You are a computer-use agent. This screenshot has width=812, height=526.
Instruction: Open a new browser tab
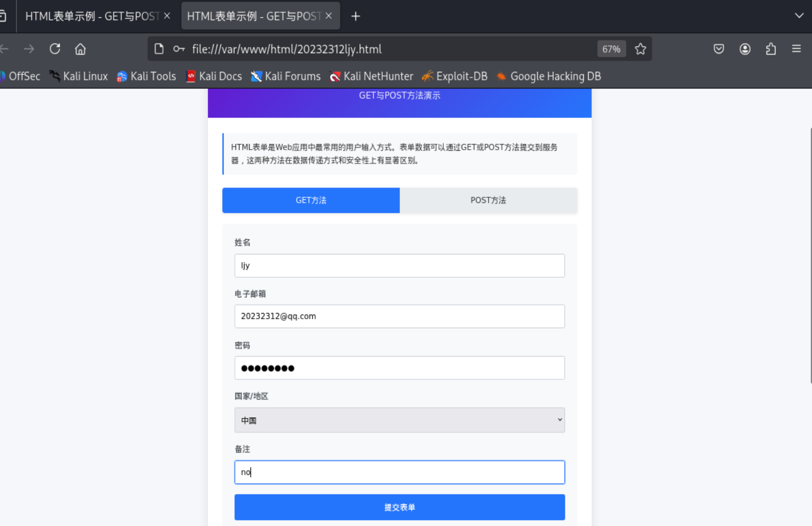[355, 17]
